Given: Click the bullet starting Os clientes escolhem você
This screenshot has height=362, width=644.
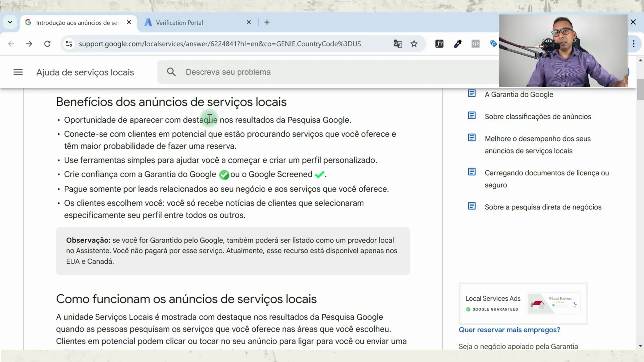Looking at the screenshot, I should 214,209.
